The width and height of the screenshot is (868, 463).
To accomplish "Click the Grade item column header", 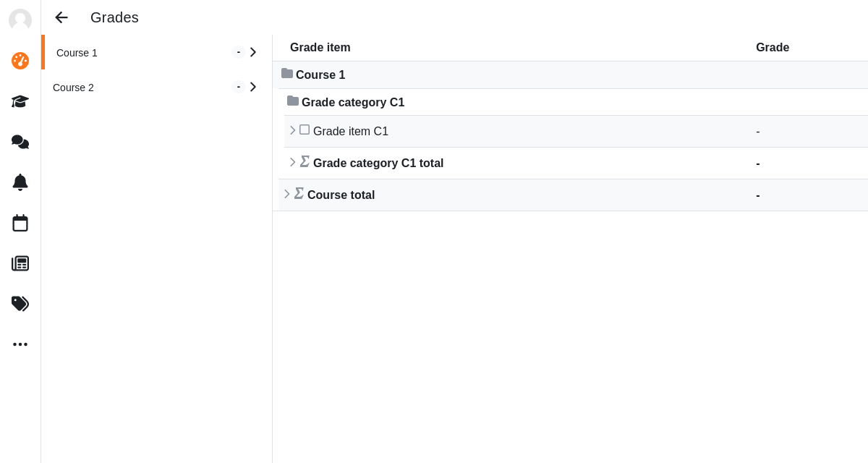I will [320, 48].
